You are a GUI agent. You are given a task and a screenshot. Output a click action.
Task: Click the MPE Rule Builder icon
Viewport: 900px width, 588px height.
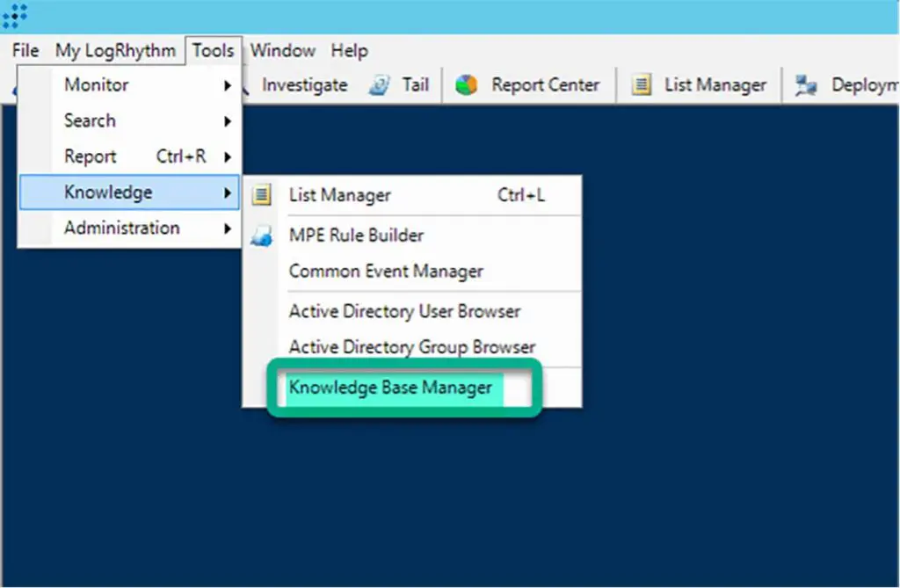(x=261, y=236)
